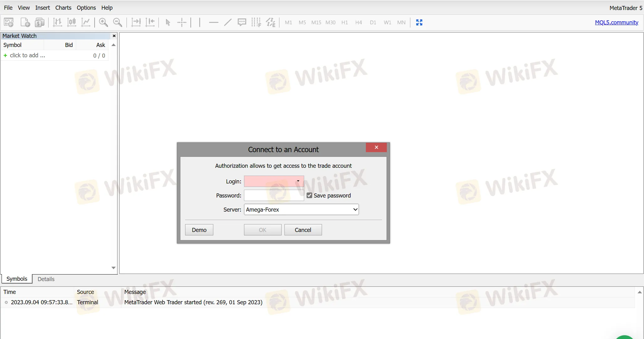Select Line Chart display icon
644x339 pixels.
tap(86, 22)
